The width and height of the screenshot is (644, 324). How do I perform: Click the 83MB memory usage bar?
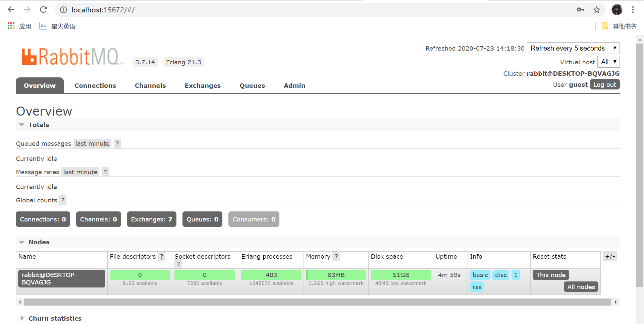click(336, 275)
